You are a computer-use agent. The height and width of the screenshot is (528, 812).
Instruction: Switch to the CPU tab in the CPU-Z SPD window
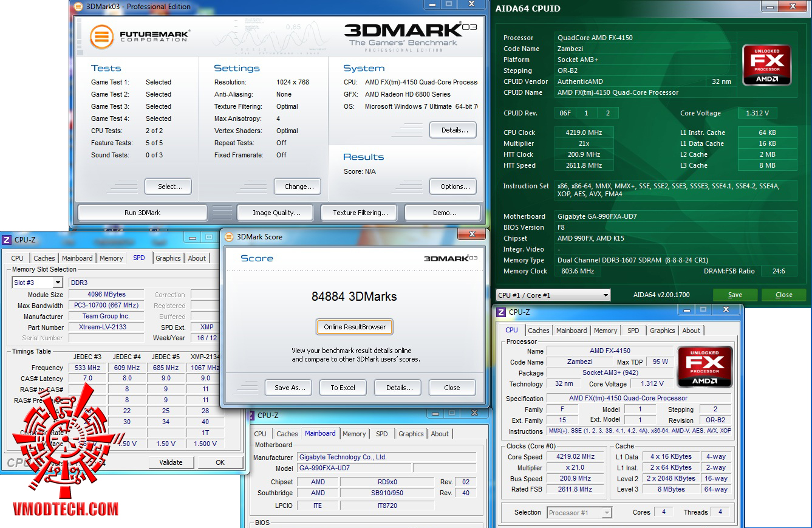[x=18, y=258]
